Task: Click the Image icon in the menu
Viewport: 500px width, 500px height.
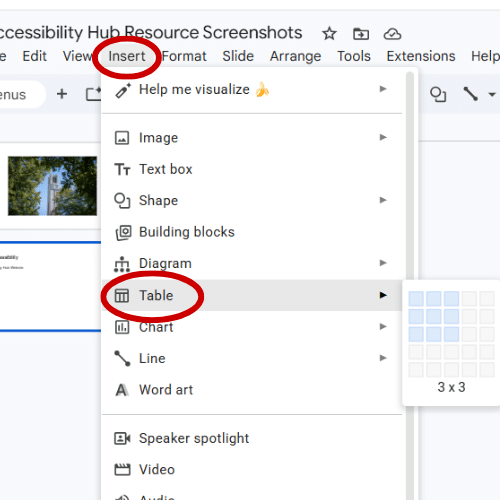Action: (x=122, y=138)
